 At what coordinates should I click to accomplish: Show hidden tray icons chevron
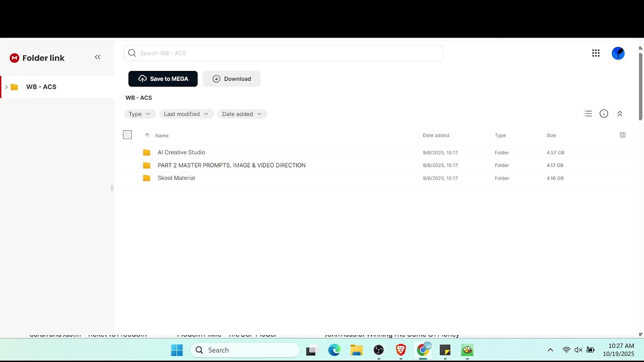550,350
